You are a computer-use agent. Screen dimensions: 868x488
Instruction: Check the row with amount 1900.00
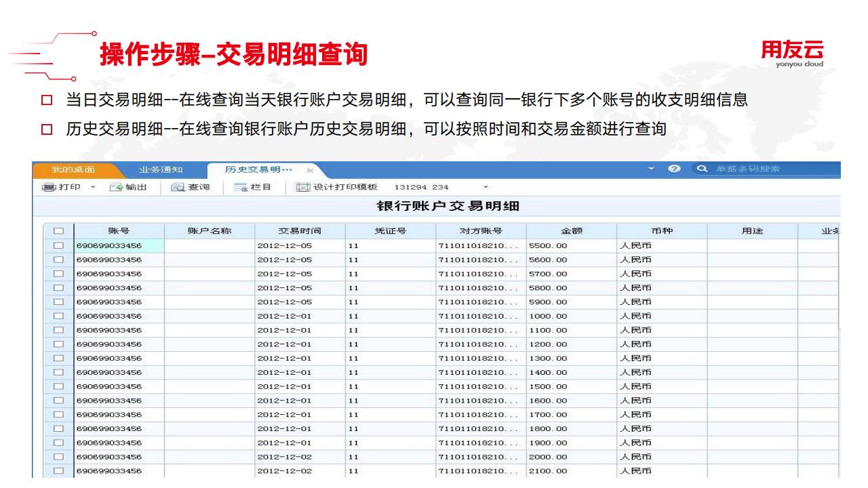point(58,443)
